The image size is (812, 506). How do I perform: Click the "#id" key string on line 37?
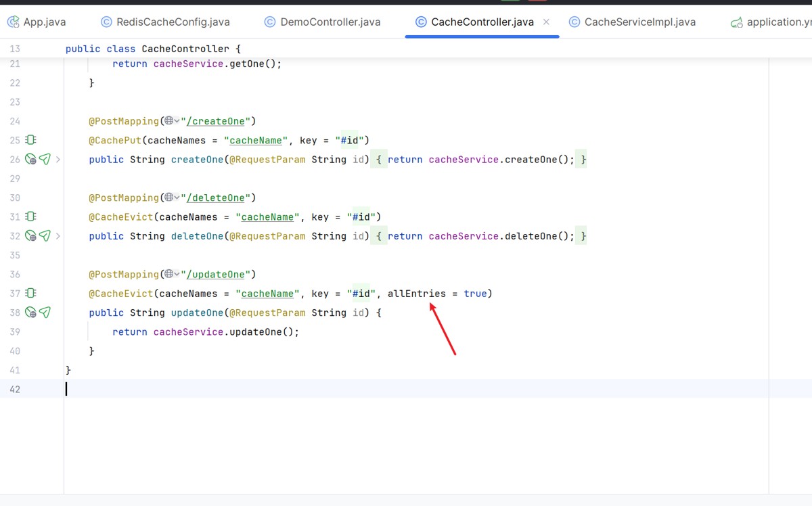tap(361, 293)
